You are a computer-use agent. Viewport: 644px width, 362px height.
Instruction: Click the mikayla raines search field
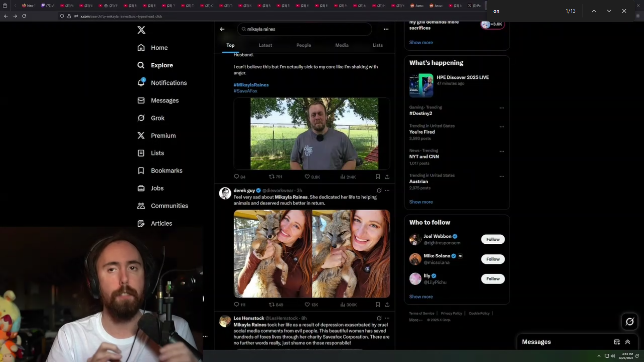(305, 29)
